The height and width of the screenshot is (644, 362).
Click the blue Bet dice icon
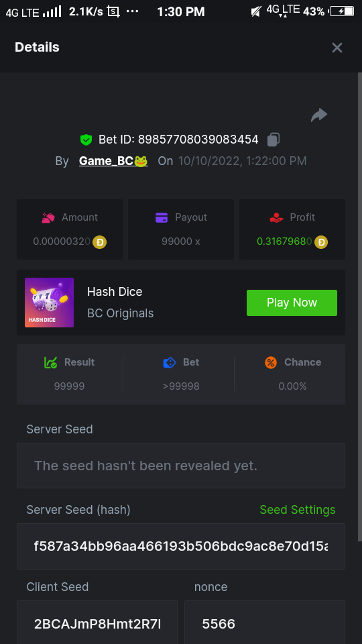click(169, 362)
